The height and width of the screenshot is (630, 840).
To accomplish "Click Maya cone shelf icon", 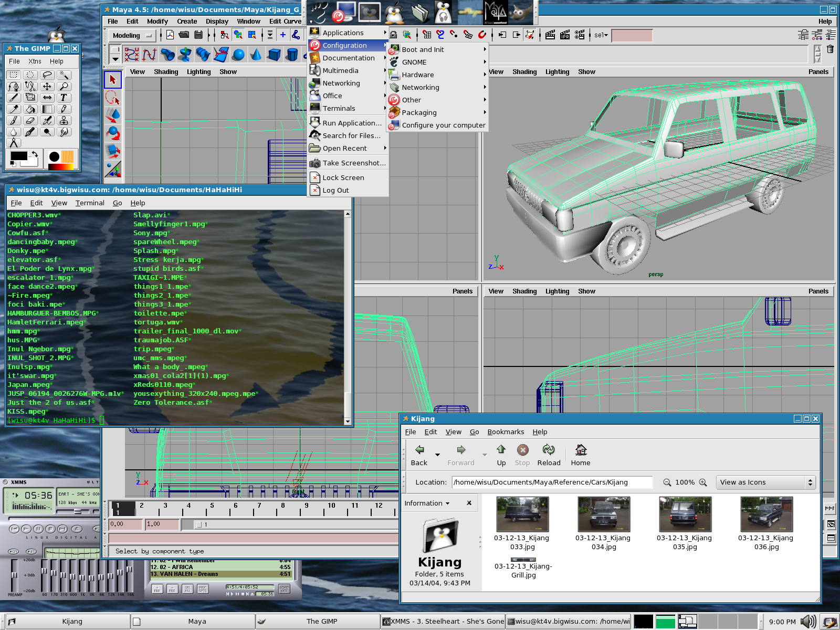I will [256, 54].
